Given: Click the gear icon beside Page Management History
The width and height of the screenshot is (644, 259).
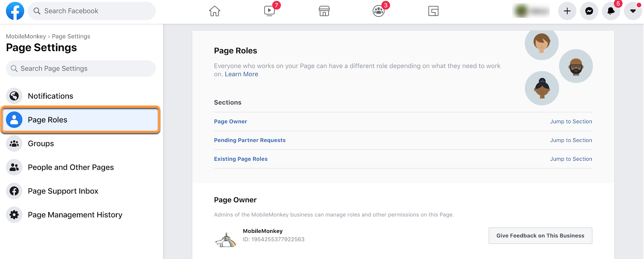Looking at the screenshot, I should (14, 215).
